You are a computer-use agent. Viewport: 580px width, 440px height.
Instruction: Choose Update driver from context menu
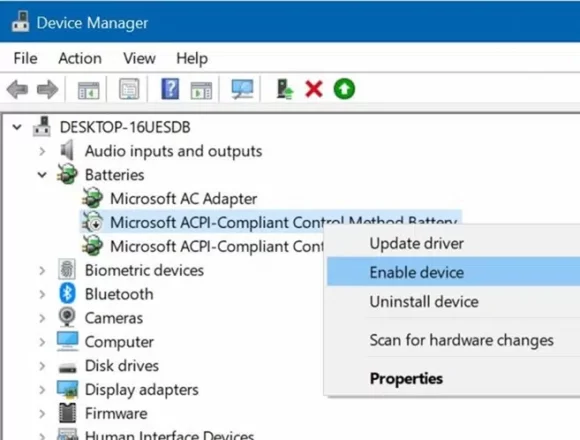(x=453, y=243)
